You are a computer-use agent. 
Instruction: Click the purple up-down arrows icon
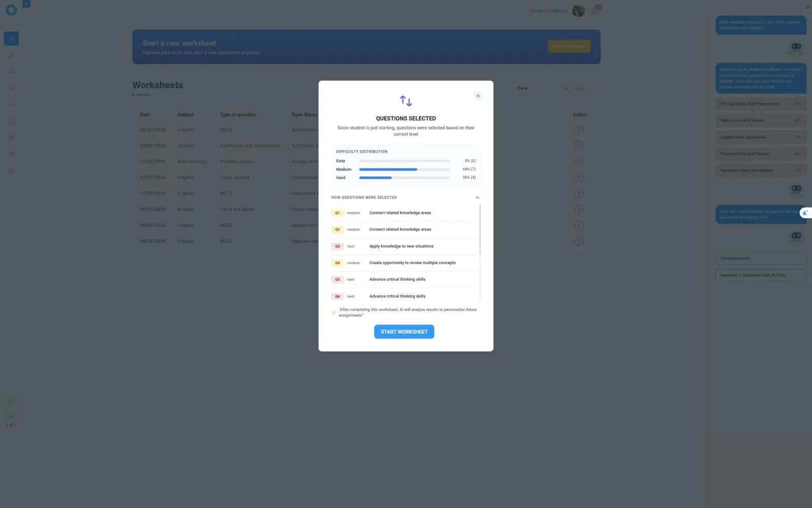coord(406,101)
